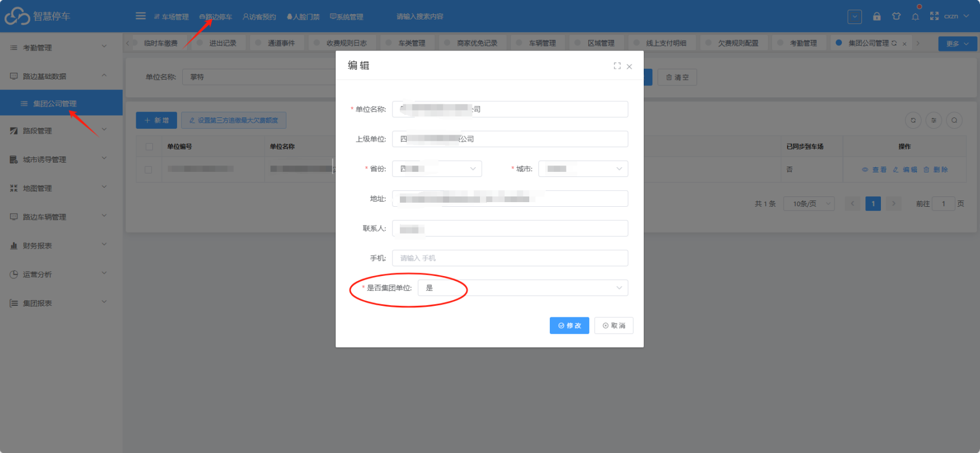The height and width of the screenshot is (453, 980).
Task: Toggle fullscreen icon in the top header
Action: 934,16
